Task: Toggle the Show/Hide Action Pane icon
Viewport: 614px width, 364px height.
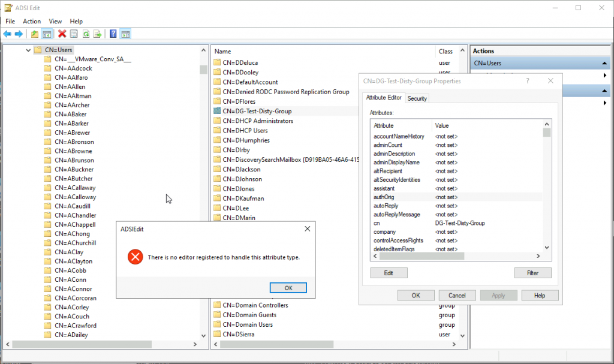Action: (x=125, y=34)
